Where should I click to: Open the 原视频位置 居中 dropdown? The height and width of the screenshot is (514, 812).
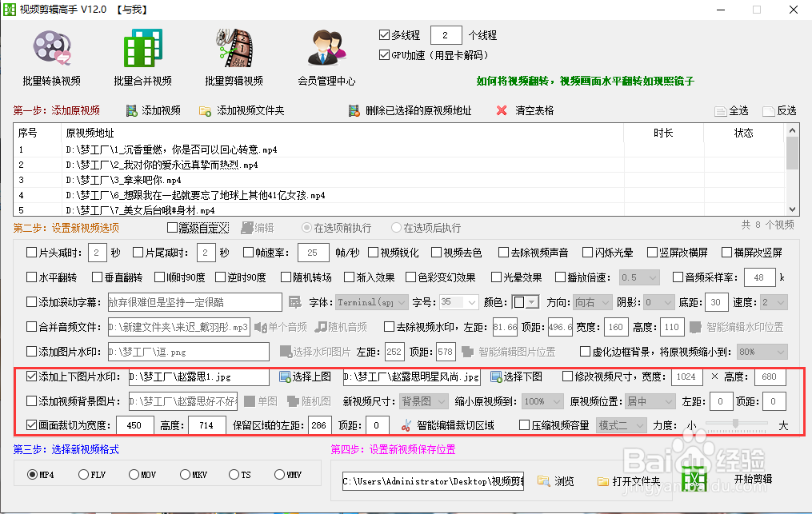coord(668,400)
